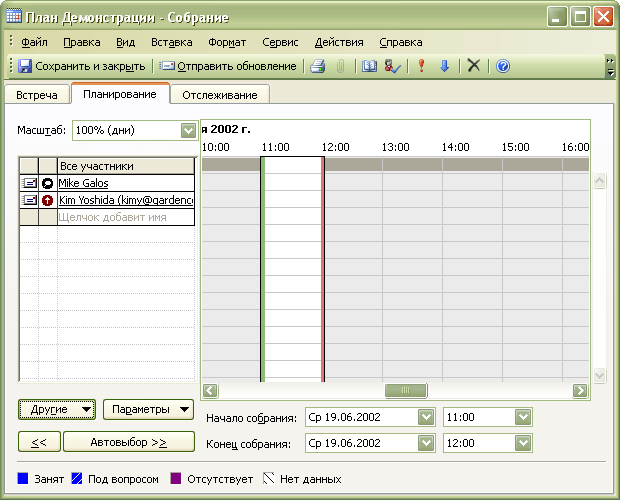This screenshot has height=500, width=620.
Task: Click the check names icon
Action: pyautogui.click(x=392, y=66)
